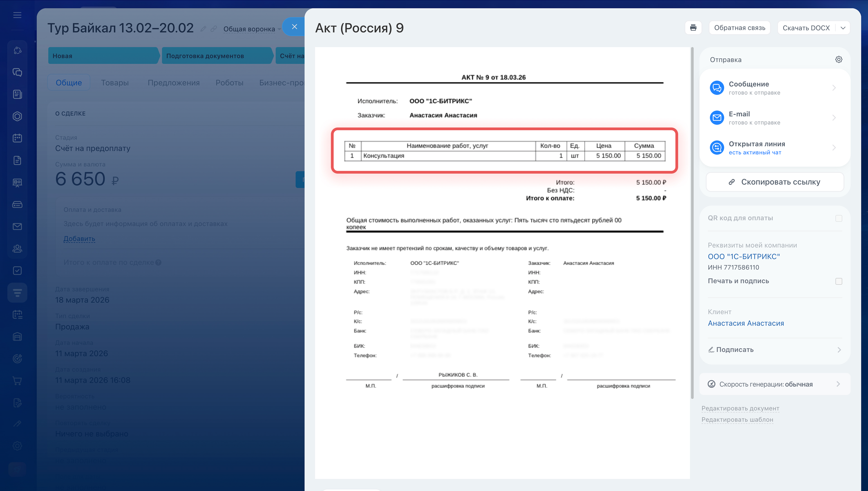This screenshot has width=868, height=491.
Task: Open the tasks checkmark icon in sidebar
Action: (x=17, y=270)
